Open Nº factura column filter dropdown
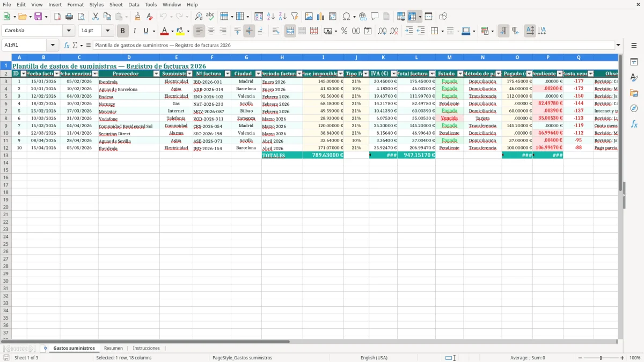Image resolution: width=644 pixels, height=362 pixels. point(228,73)
